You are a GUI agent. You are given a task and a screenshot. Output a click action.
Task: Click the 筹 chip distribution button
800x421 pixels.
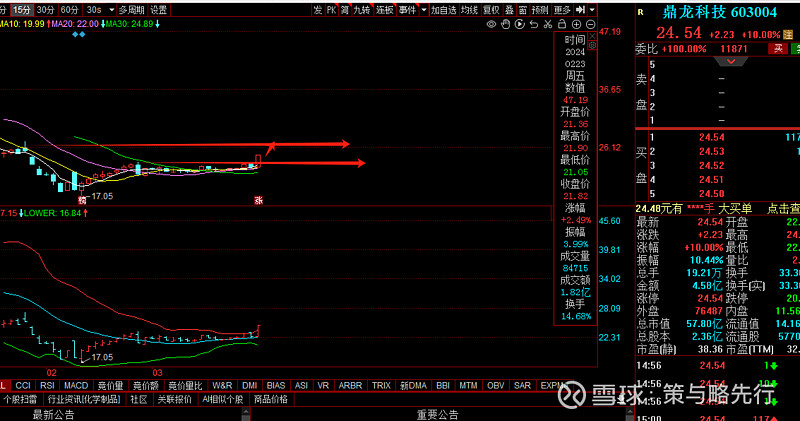tap(345, 10)
